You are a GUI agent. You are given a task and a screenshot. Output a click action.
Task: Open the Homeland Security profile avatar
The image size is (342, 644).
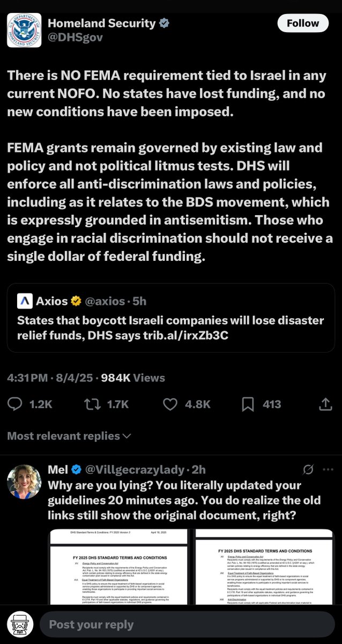pos(24,31)
